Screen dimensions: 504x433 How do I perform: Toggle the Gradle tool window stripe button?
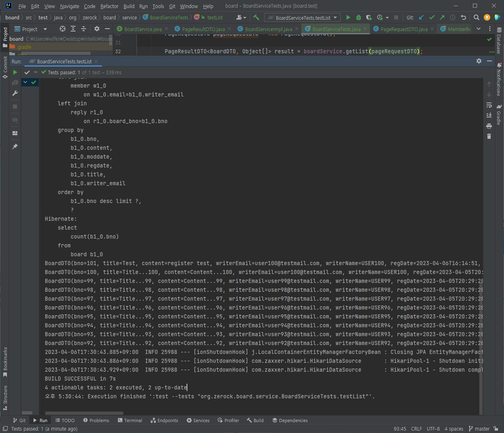pos(499,114)
